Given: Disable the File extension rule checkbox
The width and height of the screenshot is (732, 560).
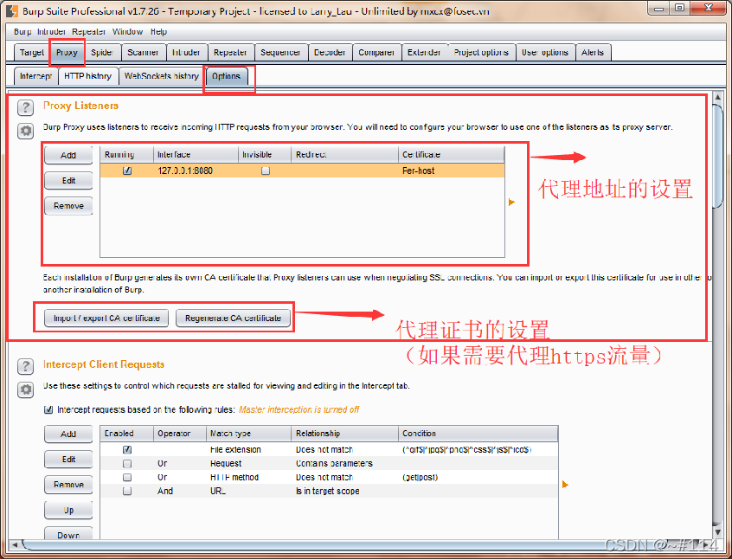Looking at the screenshot, I should coord(127,450).
